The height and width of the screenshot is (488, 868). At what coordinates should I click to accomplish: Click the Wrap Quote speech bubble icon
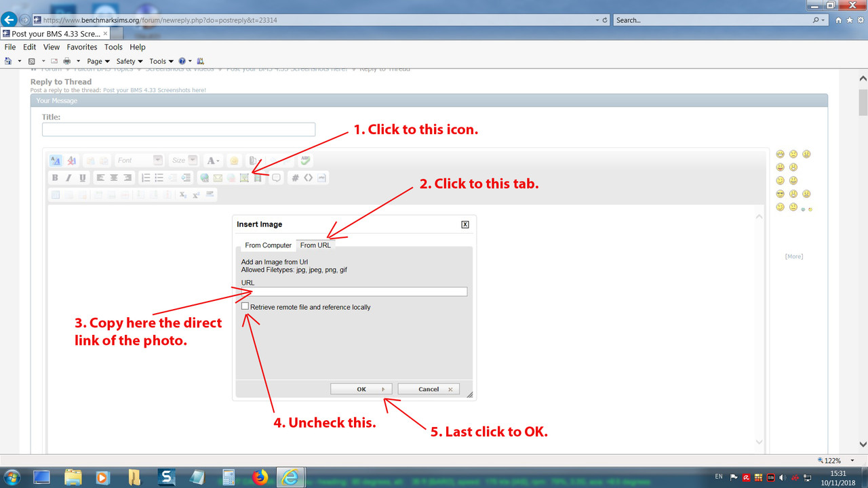point(276,178)
